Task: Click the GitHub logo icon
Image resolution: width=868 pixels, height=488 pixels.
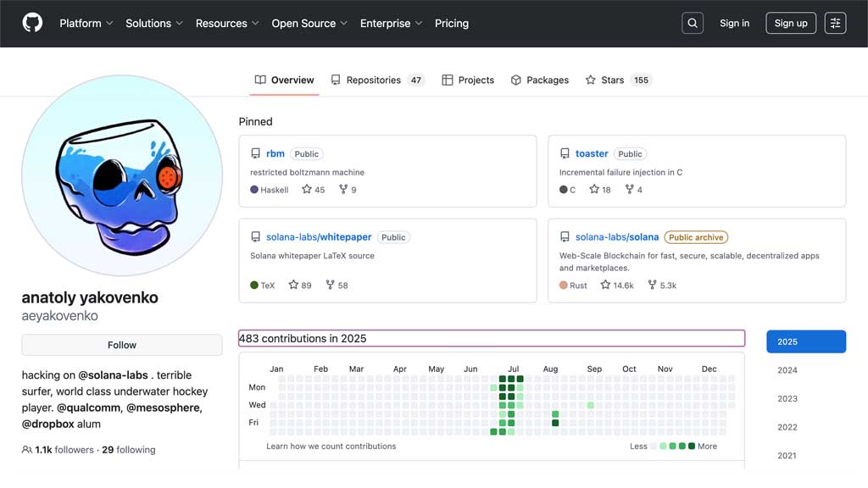Action: coord(32,23)
